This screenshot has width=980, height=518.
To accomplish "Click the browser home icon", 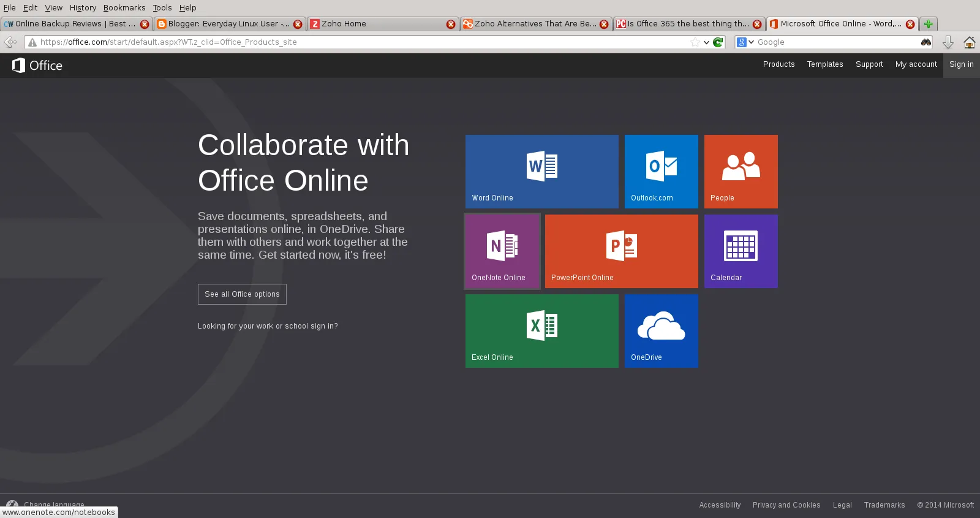I will click(x=969, y=42).
